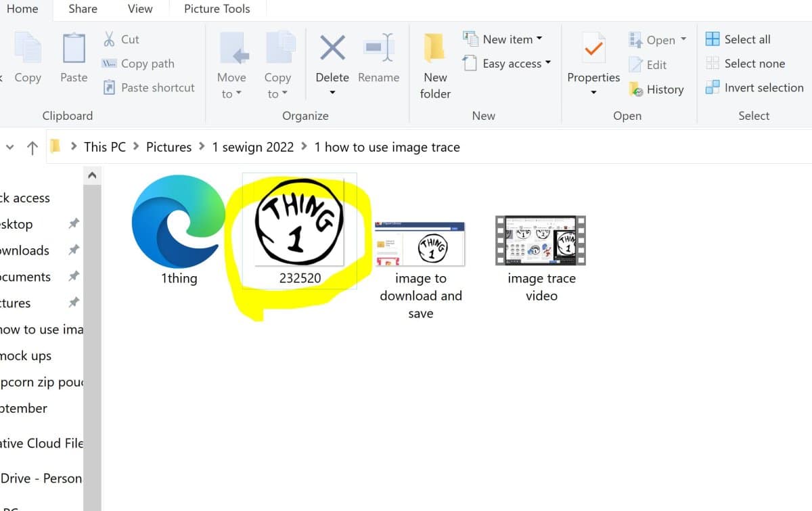Click the Rename command
Screen dimensions: 812x511
pos(378,59)
